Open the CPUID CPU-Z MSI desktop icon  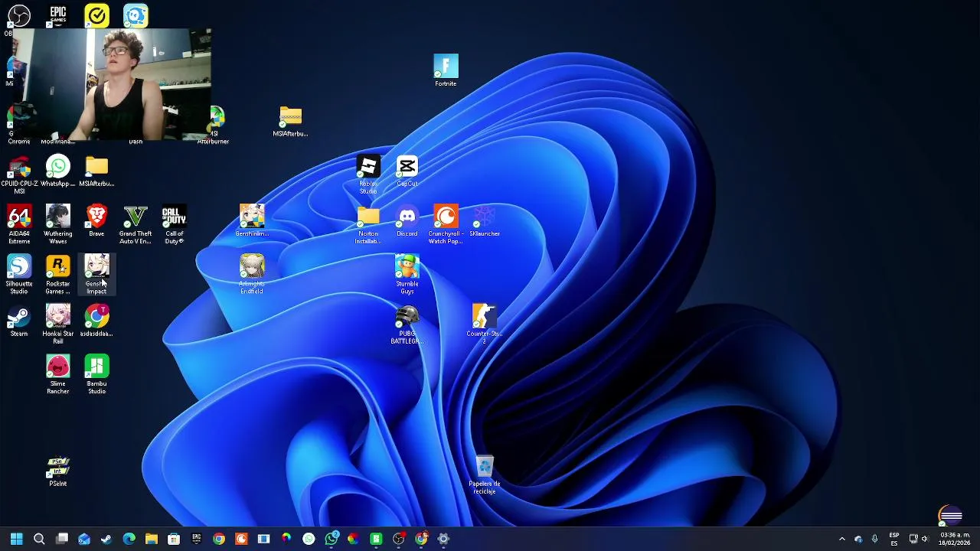[x=19, y=175]
